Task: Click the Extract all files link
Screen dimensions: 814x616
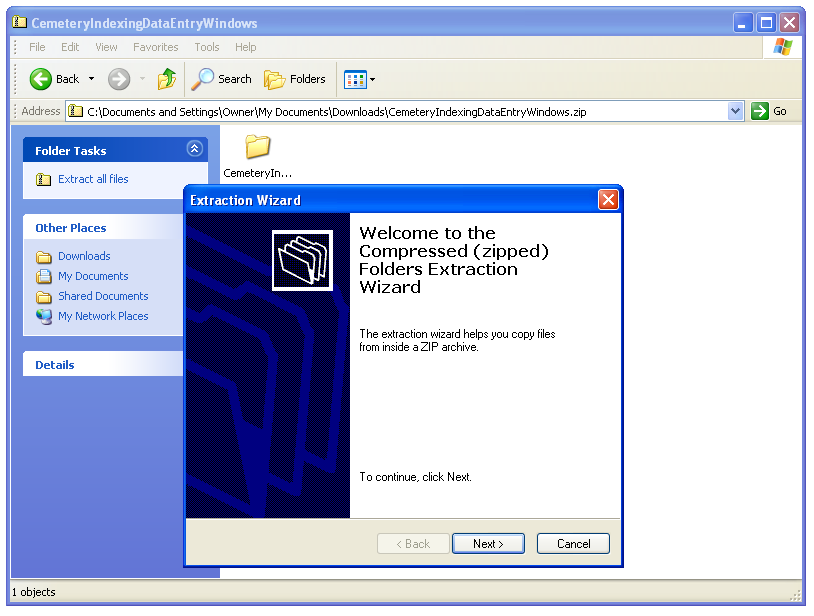Action: pyautogui.click(x=93, y=179)
